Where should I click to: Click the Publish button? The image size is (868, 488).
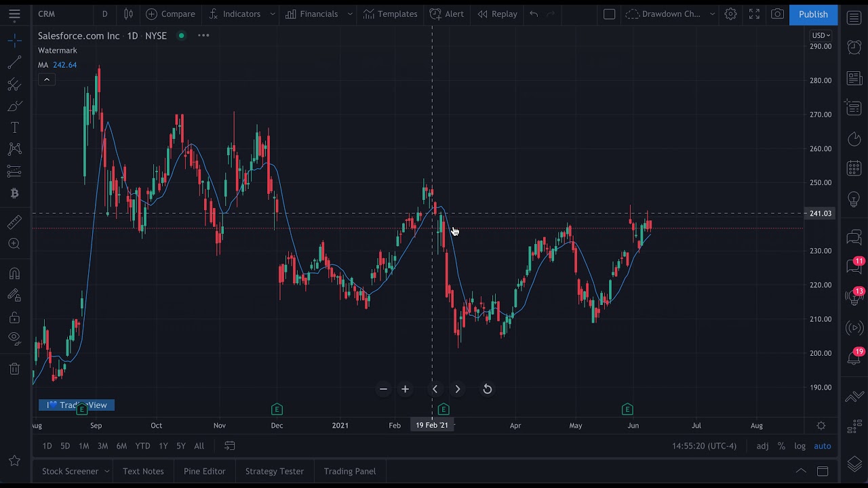click(813, 14)
